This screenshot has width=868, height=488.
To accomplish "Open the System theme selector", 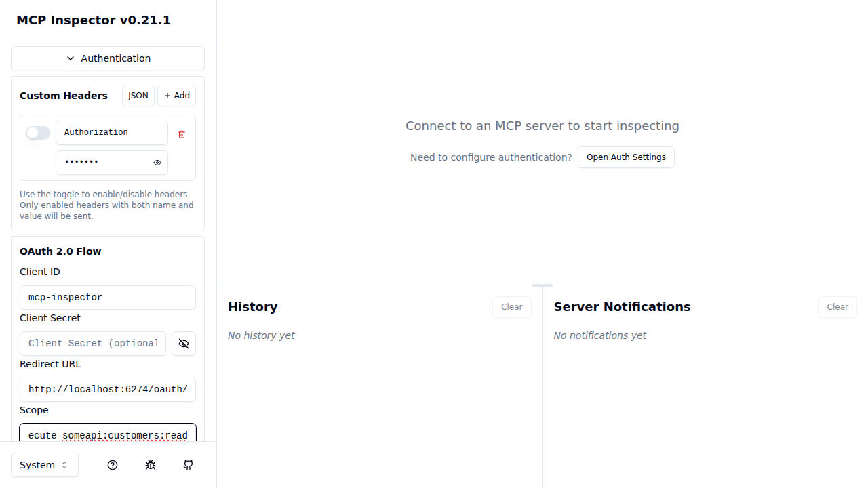I will [x=44, y=465].
